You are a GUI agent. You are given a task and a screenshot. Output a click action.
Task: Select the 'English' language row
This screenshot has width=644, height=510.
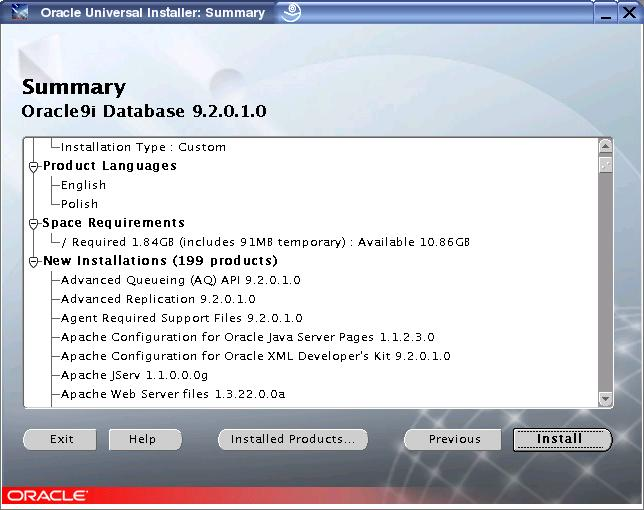[x=83, y=185]
